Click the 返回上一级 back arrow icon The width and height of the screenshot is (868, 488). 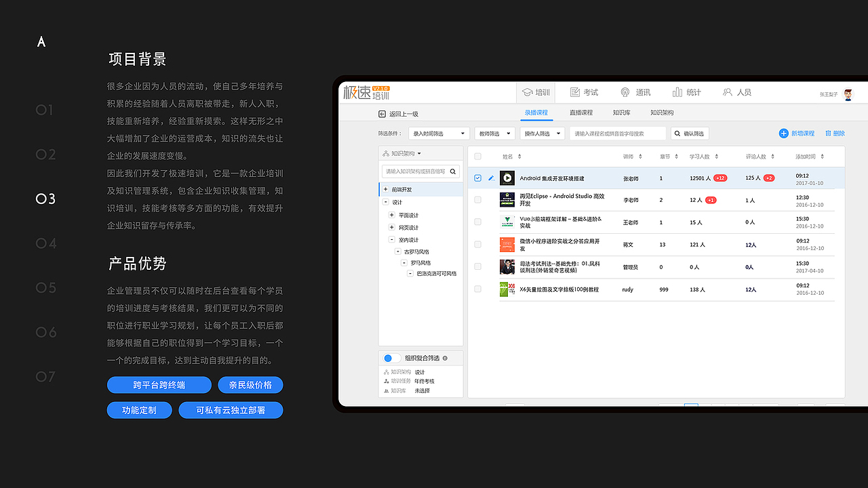pyautogui.click(x=382, y=113)
